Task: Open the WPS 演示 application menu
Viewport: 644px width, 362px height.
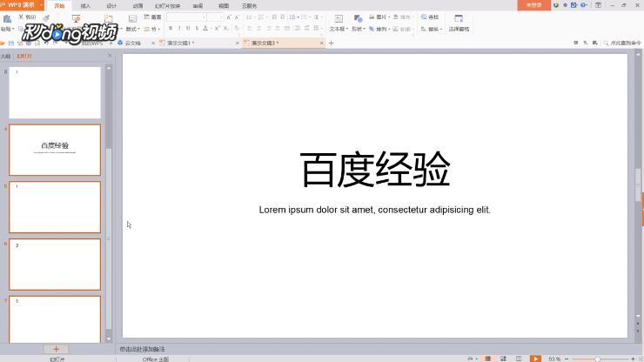Action: (22, 5)
